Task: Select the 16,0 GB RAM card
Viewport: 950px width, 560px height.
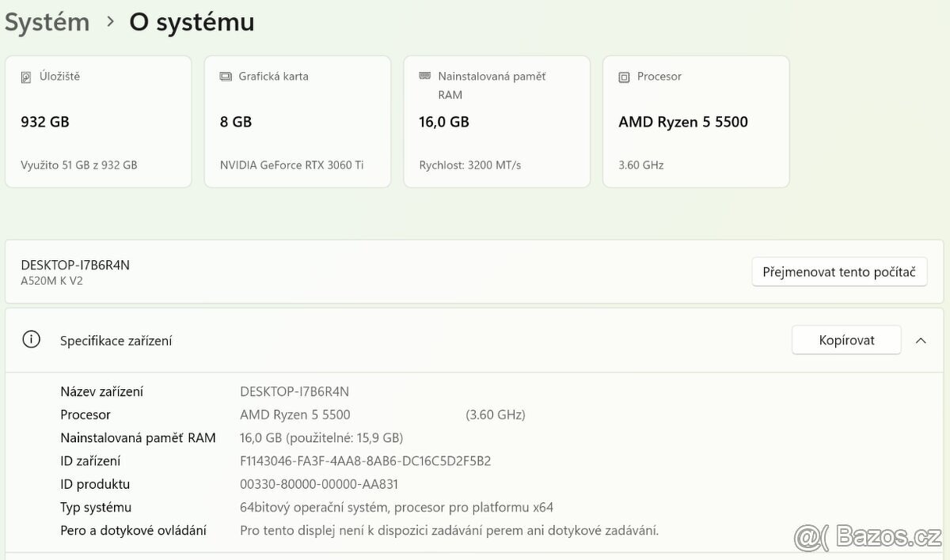Action: click(x=496, y=120)
